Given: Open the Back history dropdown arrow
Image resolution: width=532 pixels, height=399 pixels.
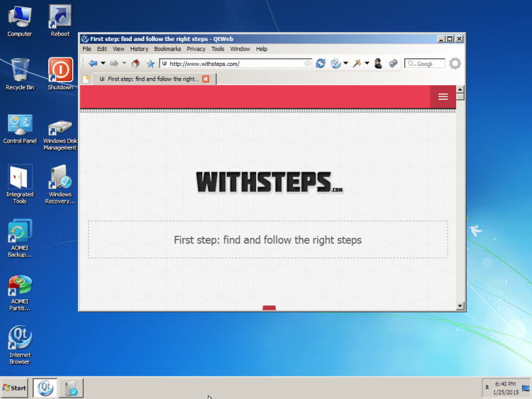Looking at the screenshot, I should click(103, 63).
